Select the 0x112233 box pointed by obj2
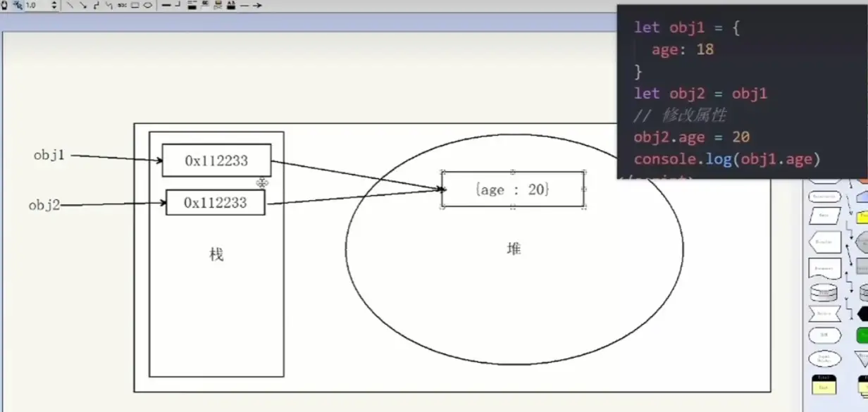The width and height of the screenshot is (868, 412). (216, 202)
